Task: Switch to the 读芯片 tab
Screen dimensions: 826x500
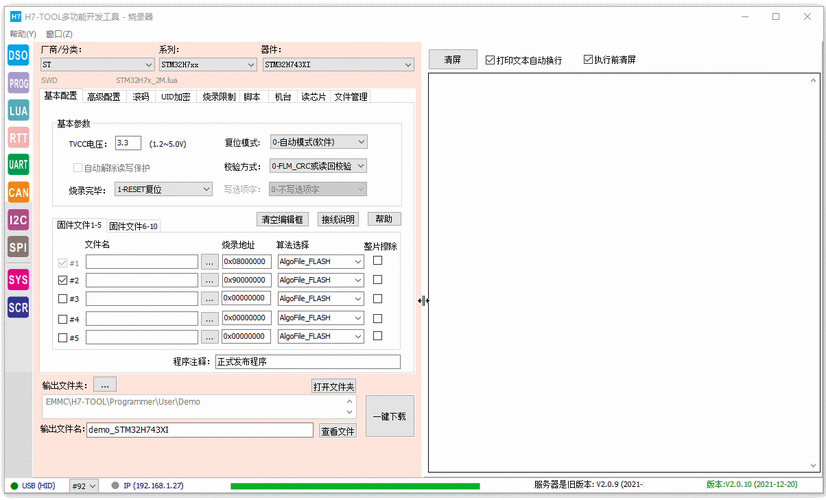Action: coord(313,97)
